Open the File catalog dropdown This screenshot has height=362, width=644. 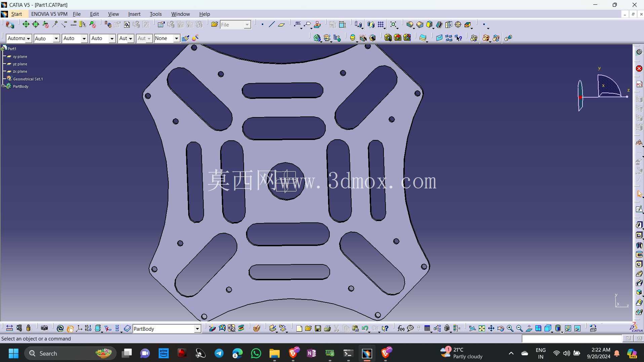(x=247, y=25)
